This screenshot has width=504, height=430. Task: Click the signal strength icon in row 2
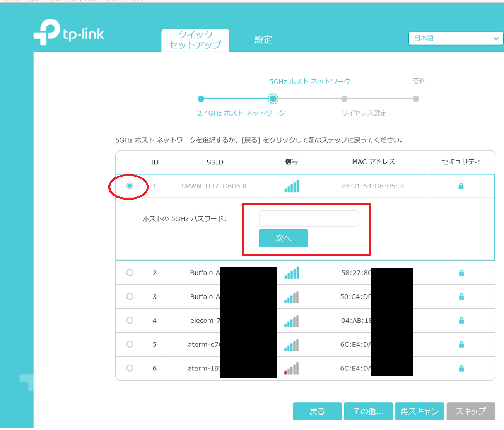[x=292, y=273]
